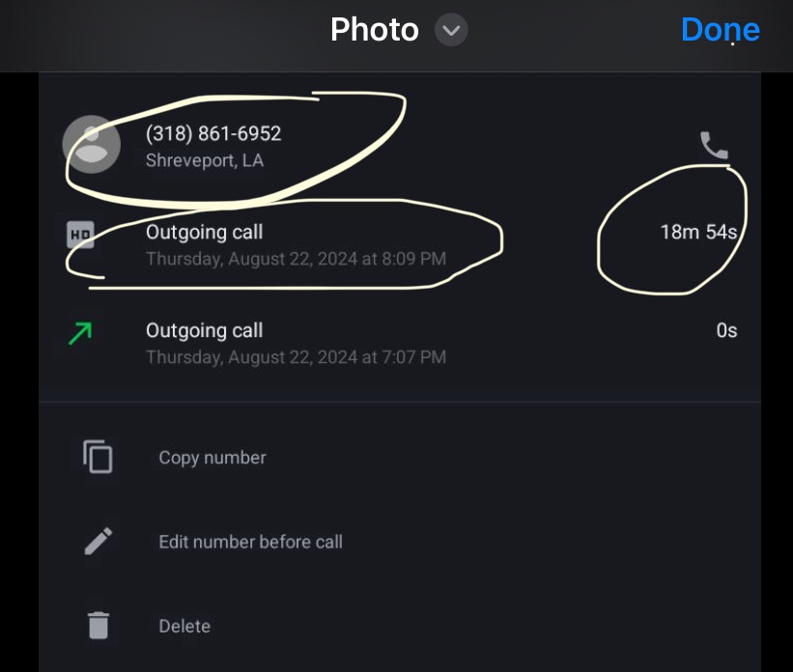This screenshot has width=793, height=672.
Task: Click the copy icon
Action: 98,457
